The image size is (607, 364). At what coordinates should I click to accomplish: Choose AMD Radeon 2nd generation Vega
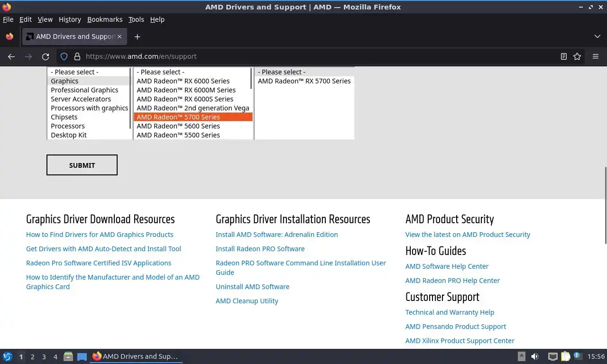click(192, 108)
